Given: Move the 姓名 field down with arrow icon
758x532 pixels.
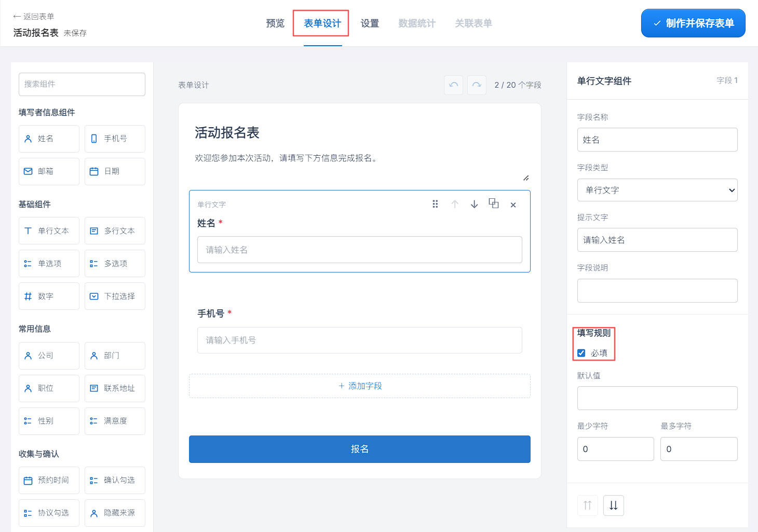Looking at the screenshot, I should click(474, 204).
